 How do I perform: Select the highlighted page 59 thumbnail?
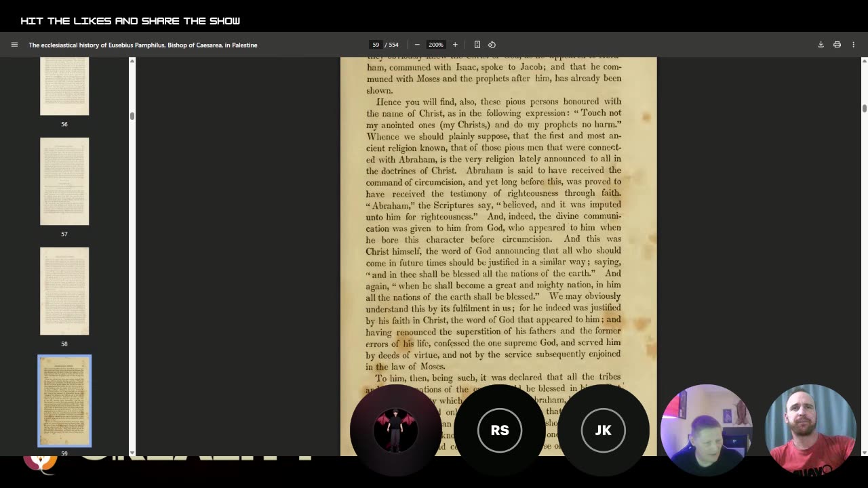point(64,401)
